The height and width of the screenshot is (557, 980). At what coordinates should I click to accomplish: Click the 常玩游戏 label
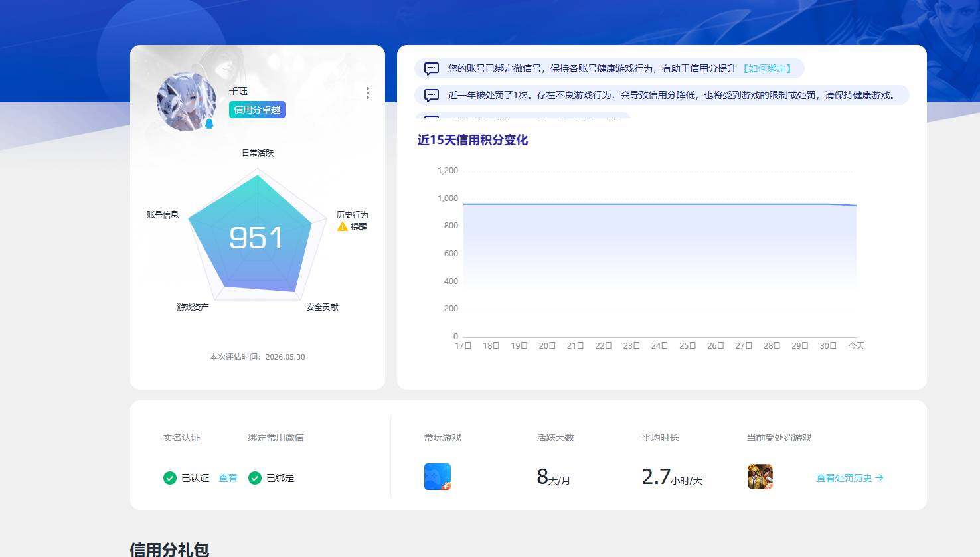coord(442,438)
